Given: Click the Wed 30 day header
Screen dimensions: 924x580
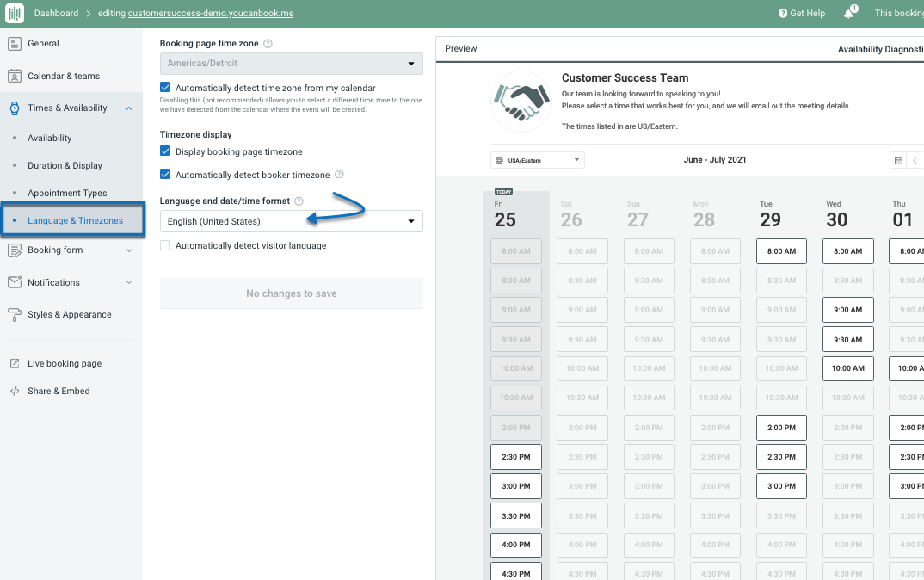Looking at the screenshot, I should pyautogui.click(x=837, y=214).
